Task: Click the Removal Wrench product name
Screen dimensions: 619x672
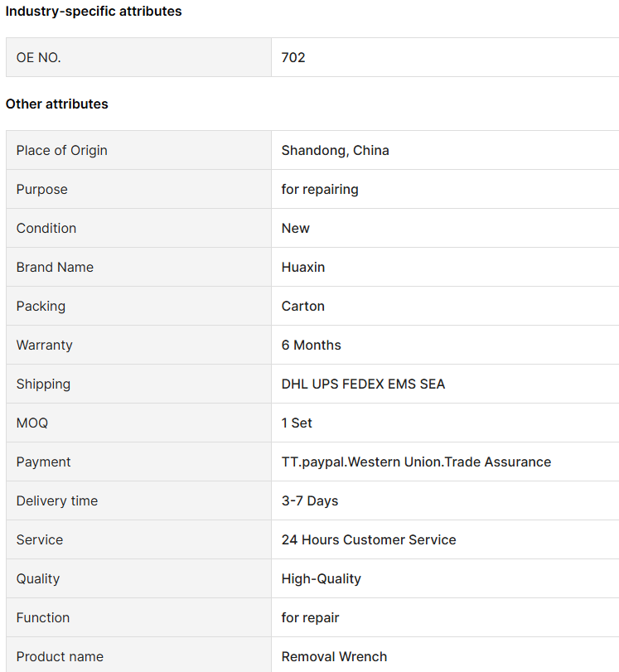Action: click(335, 656)
